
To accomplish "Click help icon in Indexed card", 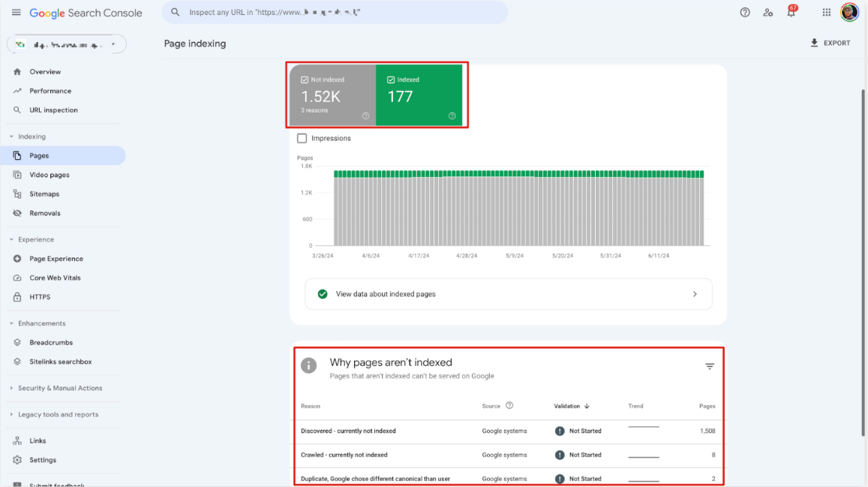I will [x=452, y=116].
